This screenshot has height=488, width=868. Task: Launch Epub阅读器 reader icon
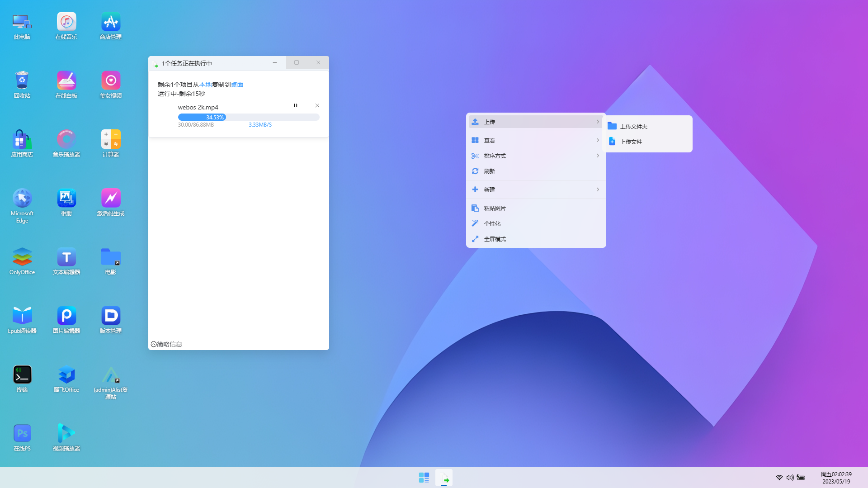(x=22, y=320)
